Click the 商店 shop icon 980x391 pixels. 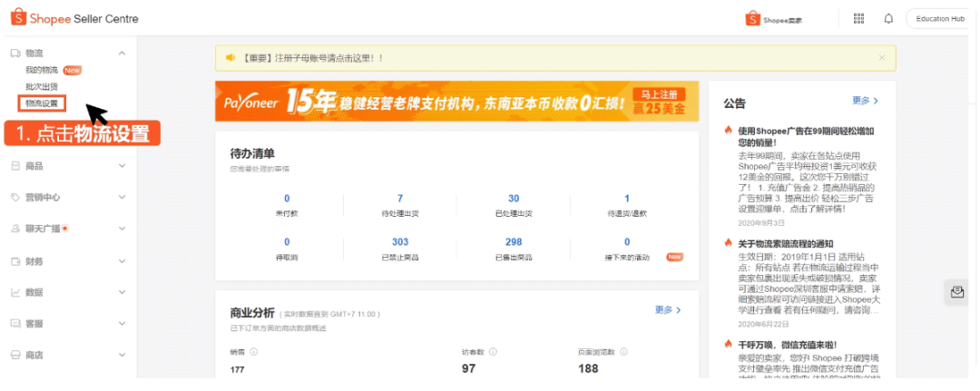(15, 355)
